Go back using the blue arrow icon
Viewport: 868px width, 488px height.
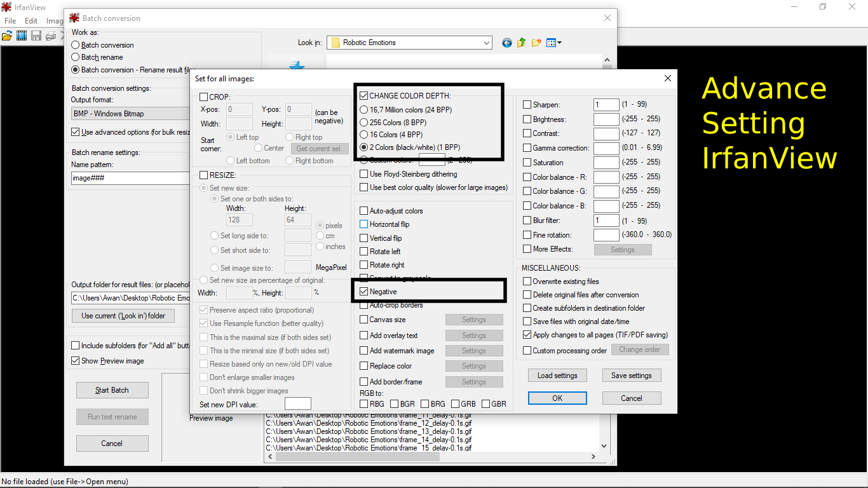point(507,43)
